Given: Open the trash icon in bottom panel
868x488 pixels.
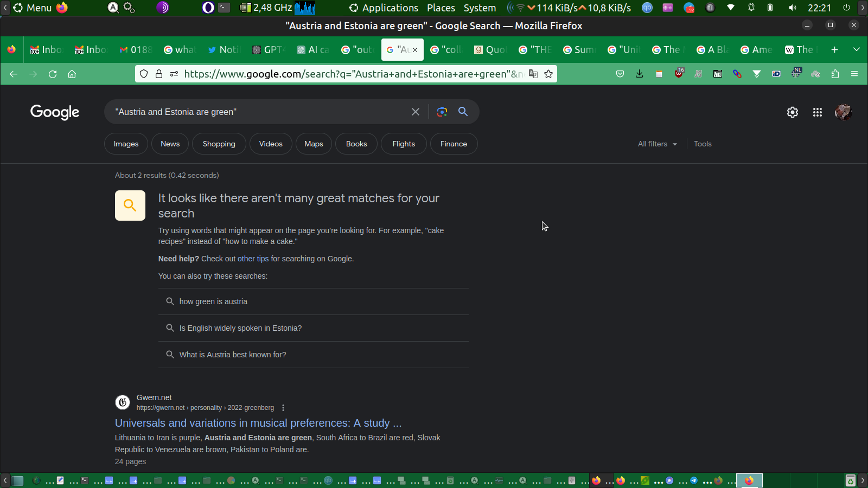Looking at the screenshot, I should point(850,480).
